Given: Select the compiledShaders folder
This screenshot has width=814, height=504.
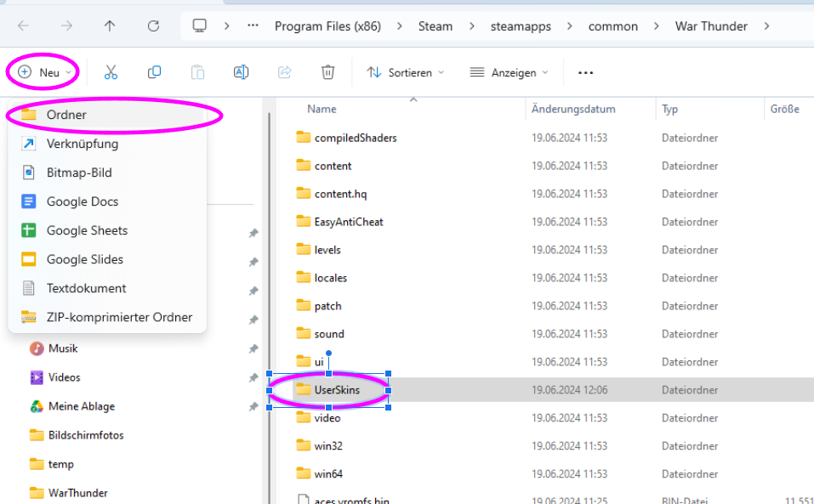Looking at the screenshot, I should point(355,138).
